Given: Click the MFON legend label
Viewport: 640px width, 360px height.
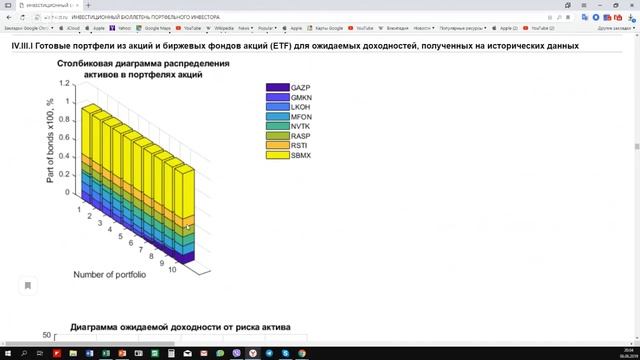Looking at the screenshot, I should tap(301, 117).
